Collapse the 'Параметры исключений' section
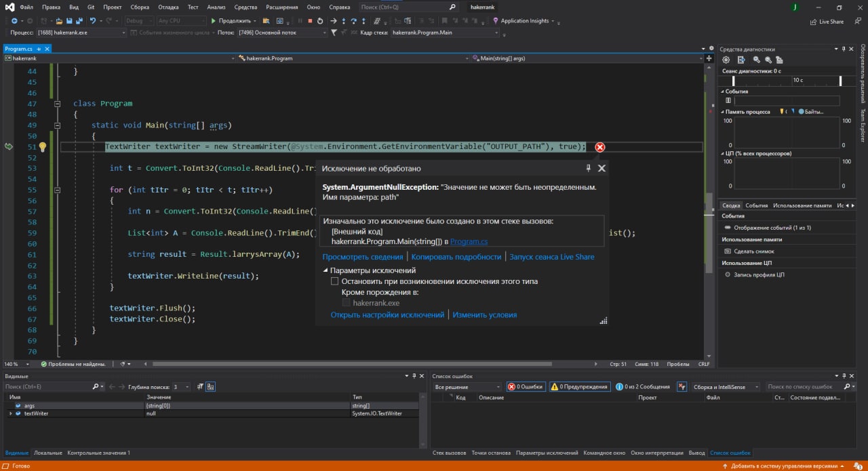The width and height of the screenshot is (868, 471). [325, 270]
